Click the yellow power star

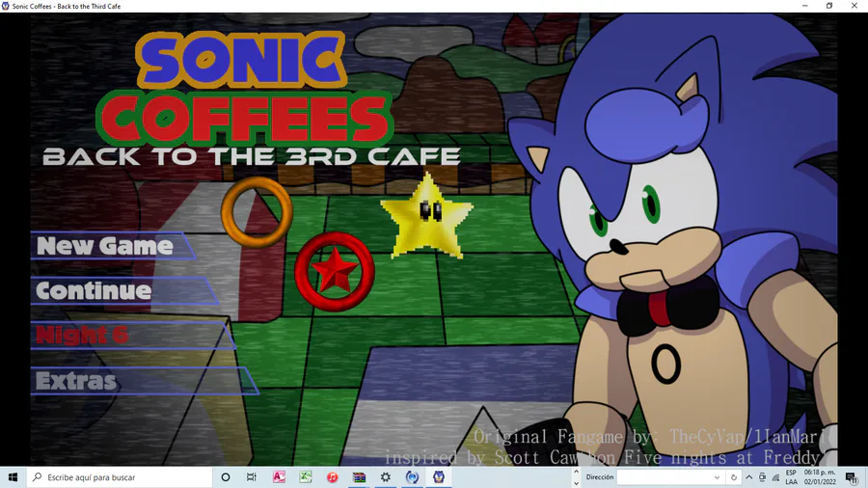pos(427,216)
